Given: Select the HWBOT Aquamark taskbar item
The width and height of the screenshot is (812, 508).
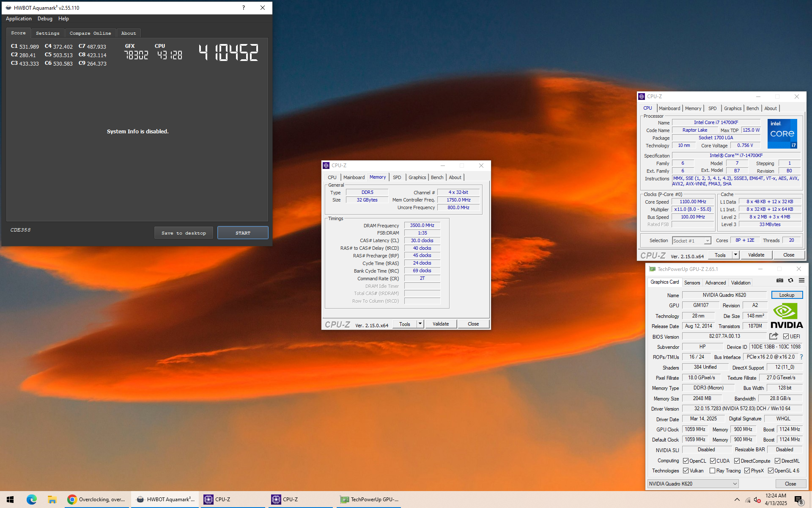Looking at the screenshot, I should pos(165,500).
